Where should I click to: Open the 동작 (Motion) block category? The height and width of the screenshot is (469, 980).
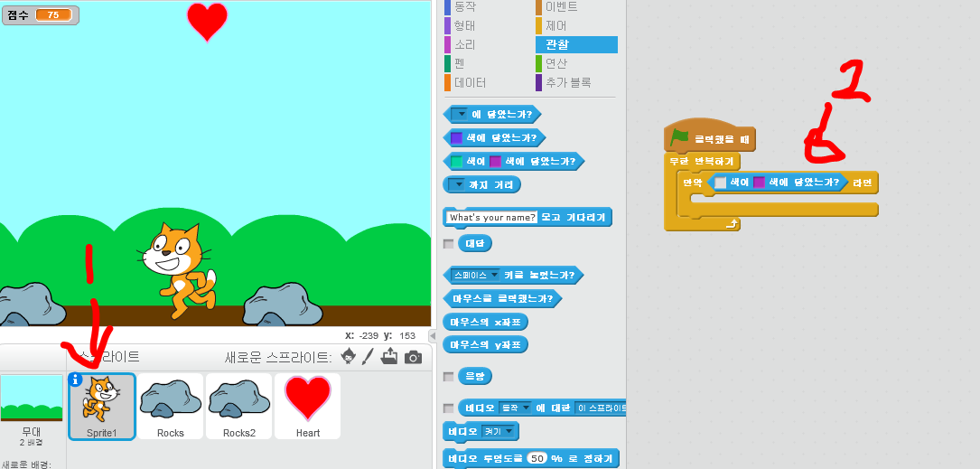466,7
